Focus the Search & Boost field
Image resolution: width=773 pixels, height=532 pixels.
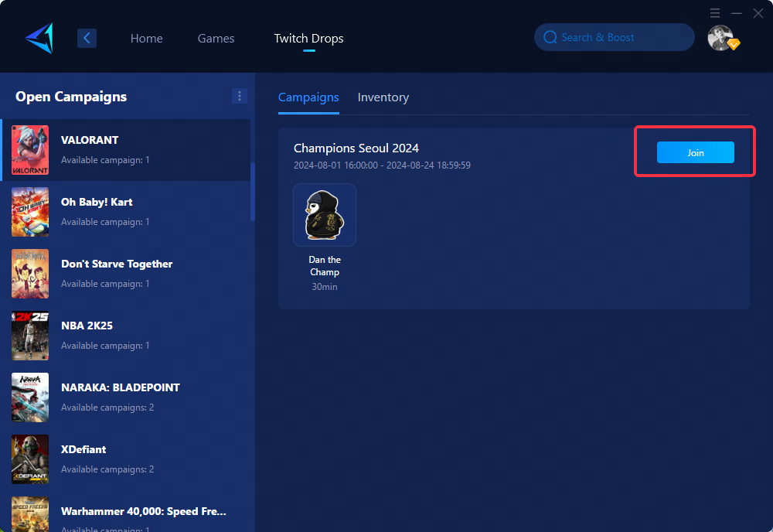pos(615,37)
